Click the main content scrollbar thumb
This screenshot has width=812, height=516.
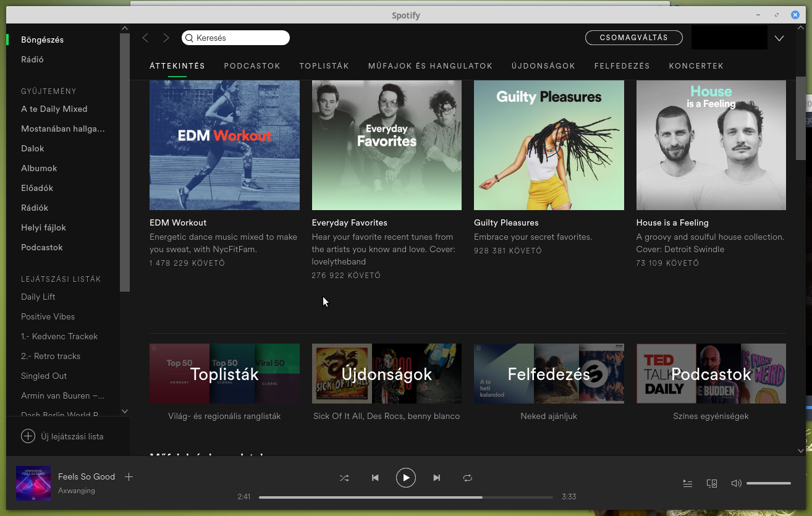[801, 118]
